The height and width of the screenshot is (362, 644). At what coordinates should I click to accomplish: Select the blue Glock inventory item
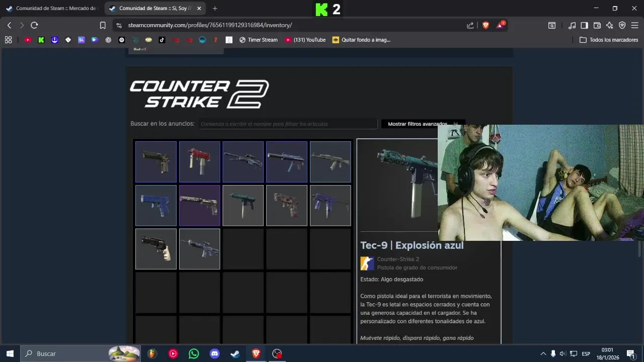click(156, 206)
